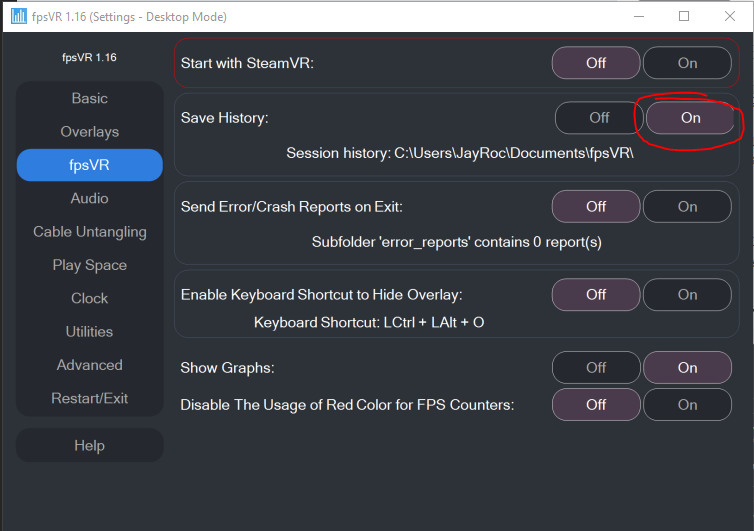The height and width of the screenshot is (531, 754).
Task: Open the Utilities section
Action: pos(89,332)
